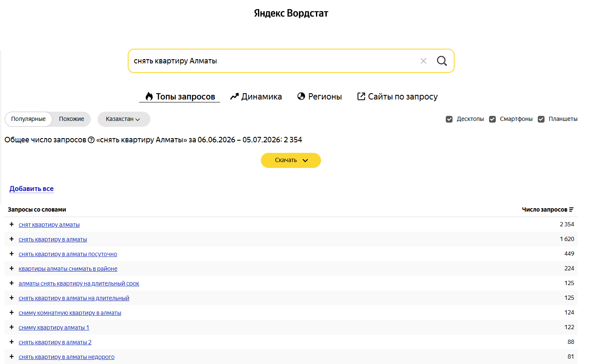Disable the Планшеты checkbox
Image resolution: width=592 pixels, height=364 pixels.
(x=541, y=119)
